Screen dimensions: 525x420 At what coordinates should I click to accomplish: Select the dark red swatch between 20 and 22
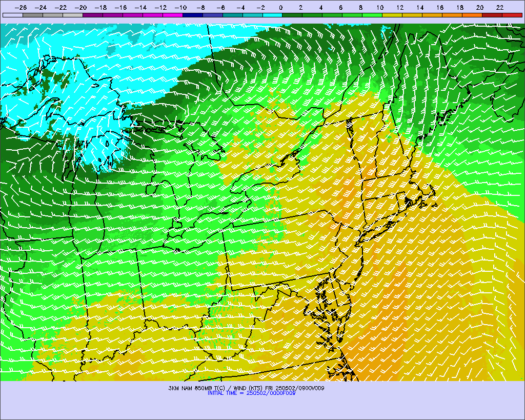(x=492, y=15)
